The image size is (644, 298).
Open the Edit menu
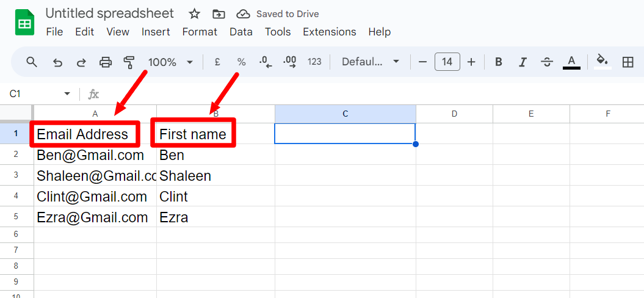pos(85,32)
